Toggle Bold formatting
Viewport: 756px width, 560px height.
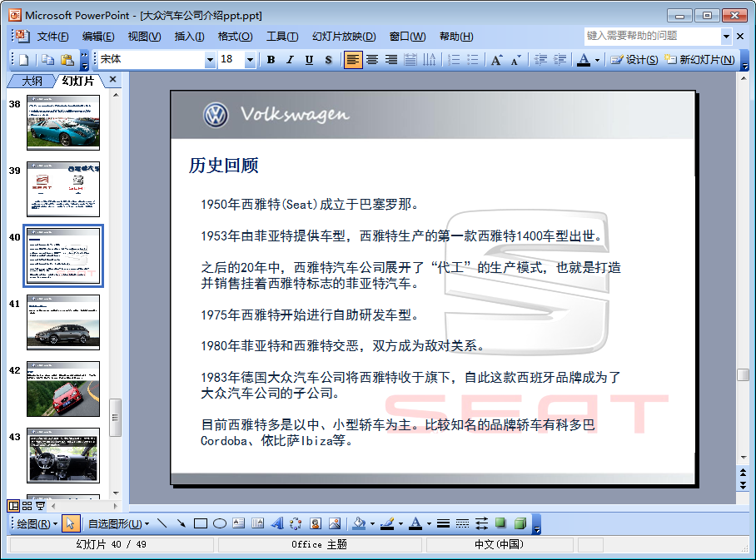click(271, 60)
